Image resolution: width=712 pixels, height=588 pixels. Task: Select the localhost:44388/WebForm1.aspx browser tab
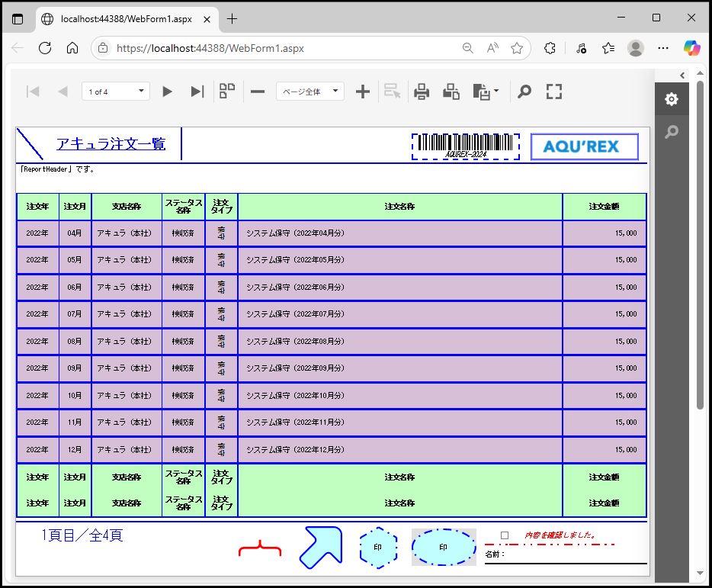(126, 18)
